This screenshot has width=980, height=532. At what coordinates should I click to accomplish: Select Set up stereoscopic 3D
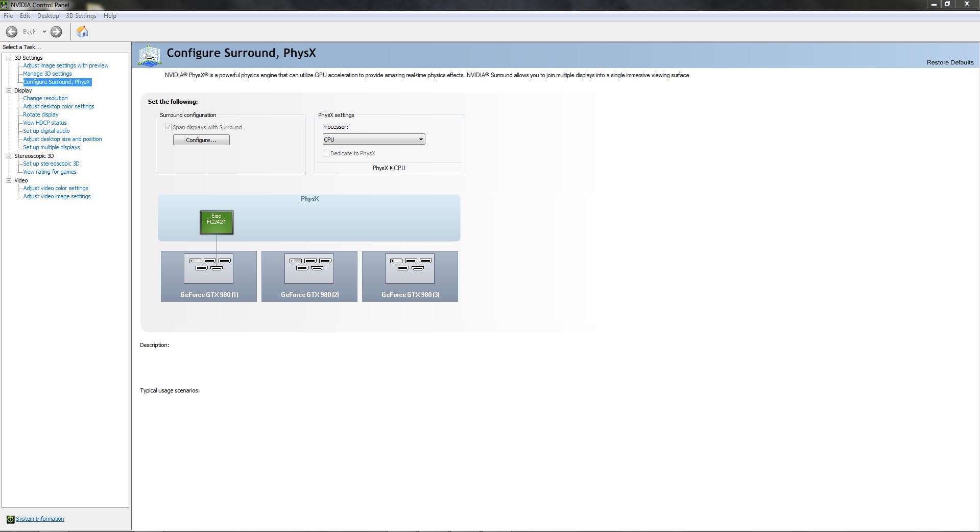pos(51,164)
